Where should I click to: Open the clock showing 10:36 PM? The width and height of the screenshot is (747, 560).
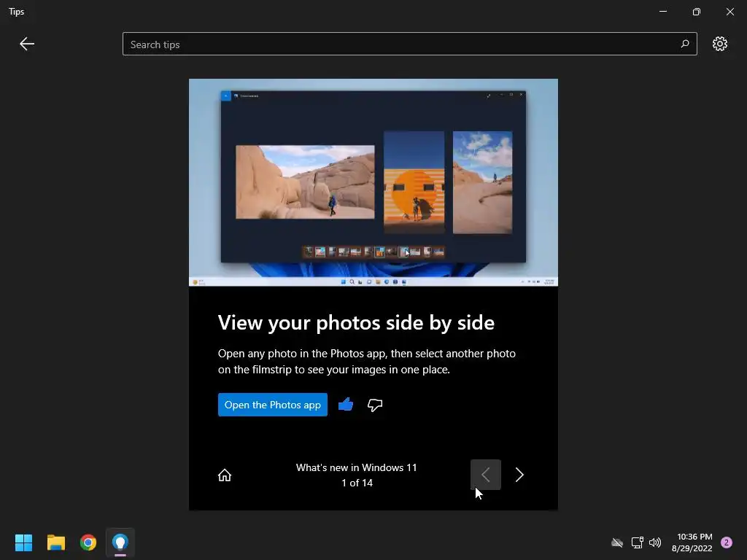click(x=692, y=542)
